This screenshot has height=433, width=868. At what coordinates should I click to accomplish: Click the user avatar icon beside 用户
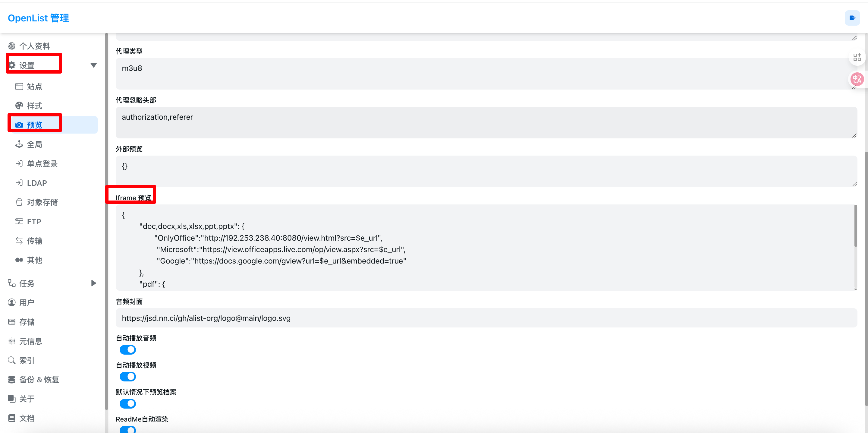point(12,302)
